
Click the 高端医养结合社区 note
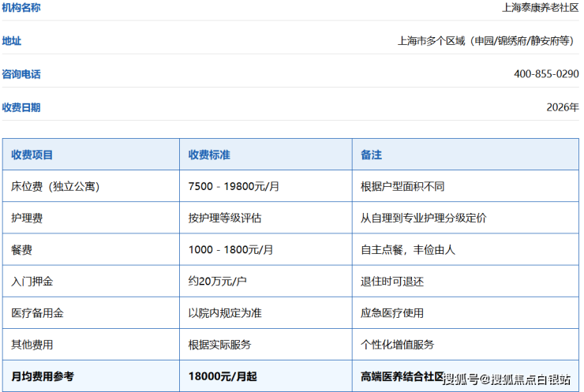[402, 376]
